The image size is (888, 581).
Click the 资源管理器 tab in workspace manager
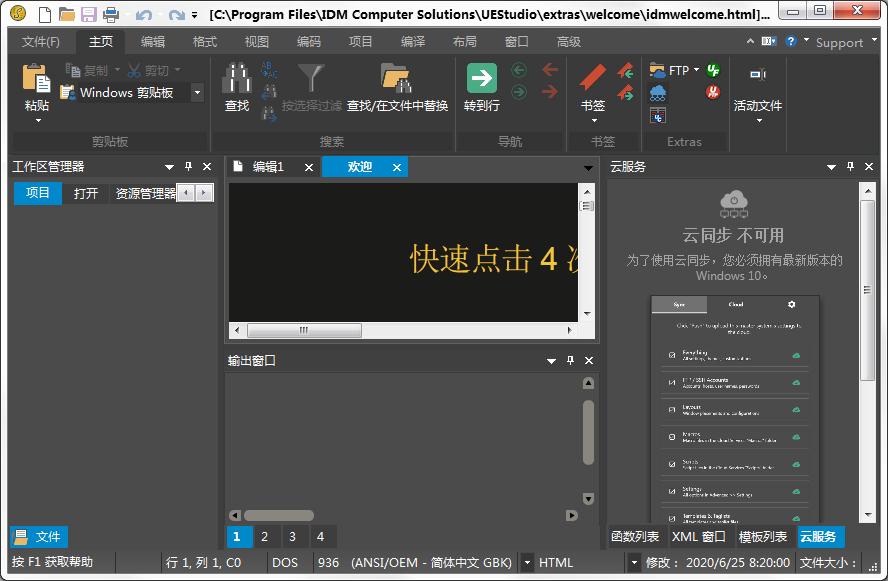144,193
